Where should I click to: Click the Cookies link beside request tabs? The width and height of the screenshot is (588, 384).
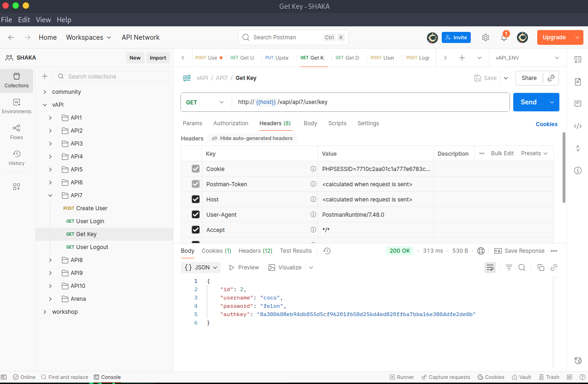click(x=546, y=124)
